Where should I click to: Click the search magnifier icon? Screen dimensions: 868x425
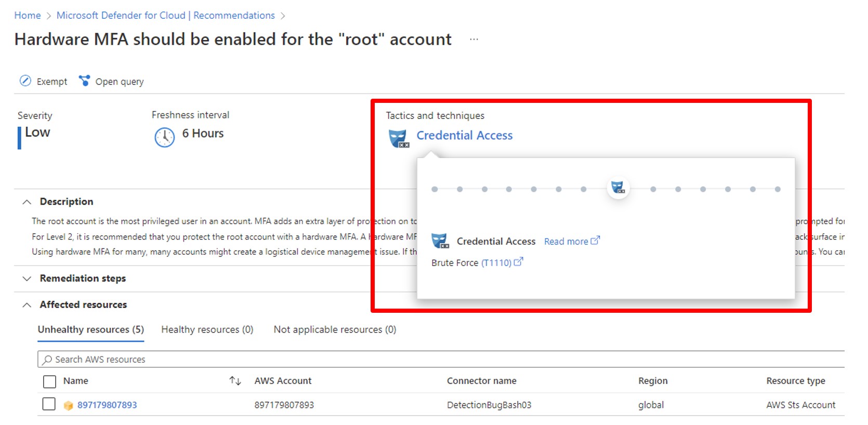48,359
